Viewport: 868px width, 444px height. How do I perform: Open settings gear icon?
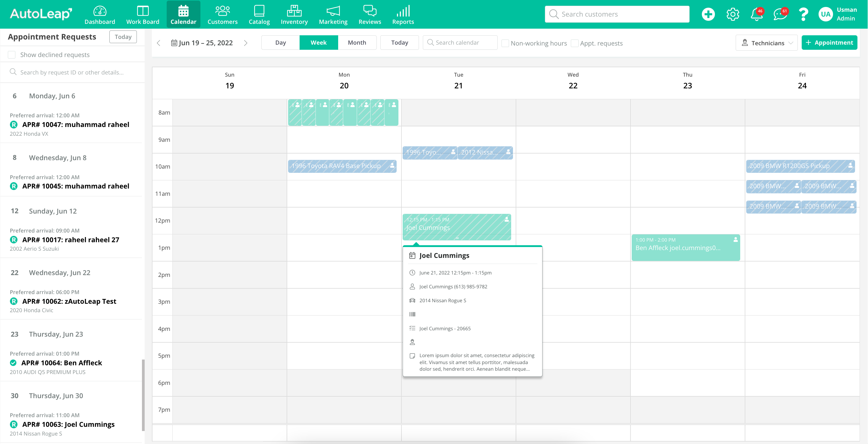coord(733,14)
